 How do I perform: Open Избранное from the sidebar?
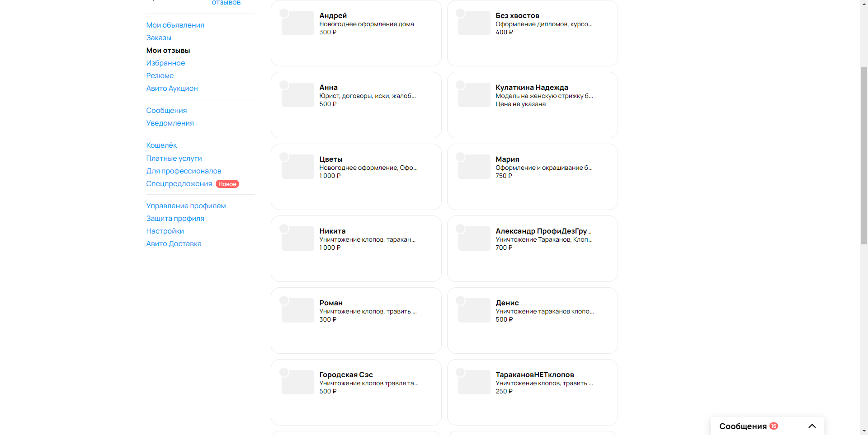click(x=165, y=63)
